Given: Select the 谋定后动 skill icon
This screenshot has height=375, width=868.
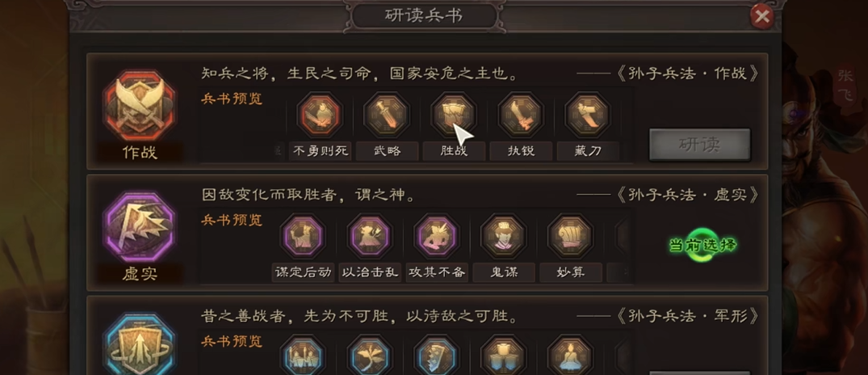Looking at the screenshot, I should coord(302,236).
